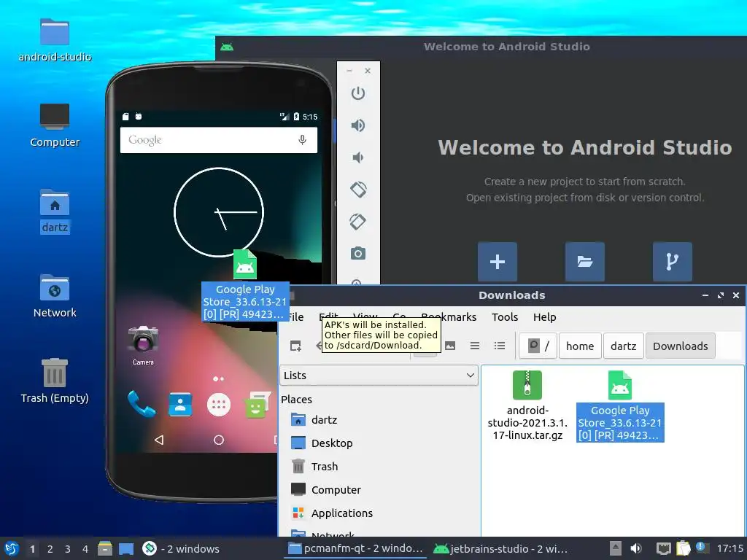Rotate emulator left using the upper rotate icon
Screen dimensions: 747x560
click(x=358, y=190)
